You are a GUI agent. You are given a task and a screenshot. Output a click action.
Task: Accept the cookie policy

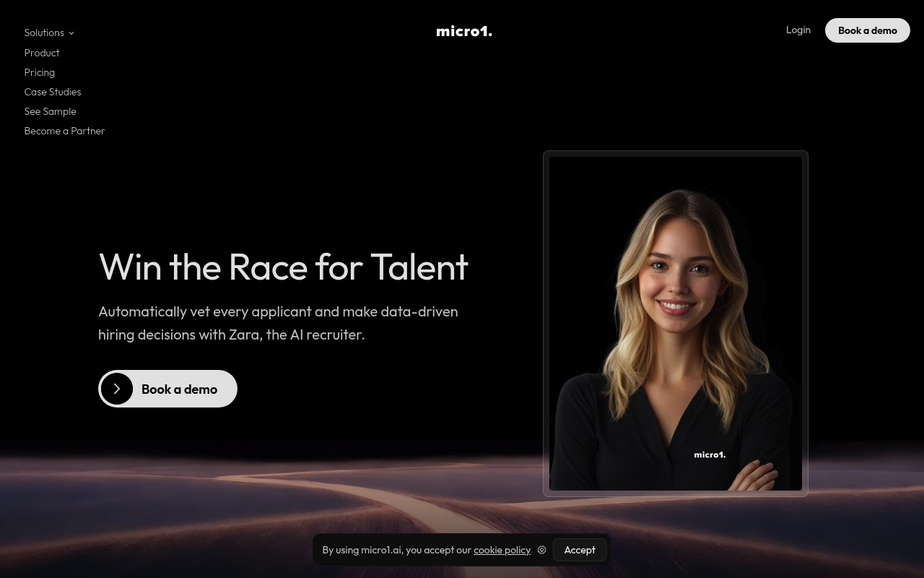580,550
